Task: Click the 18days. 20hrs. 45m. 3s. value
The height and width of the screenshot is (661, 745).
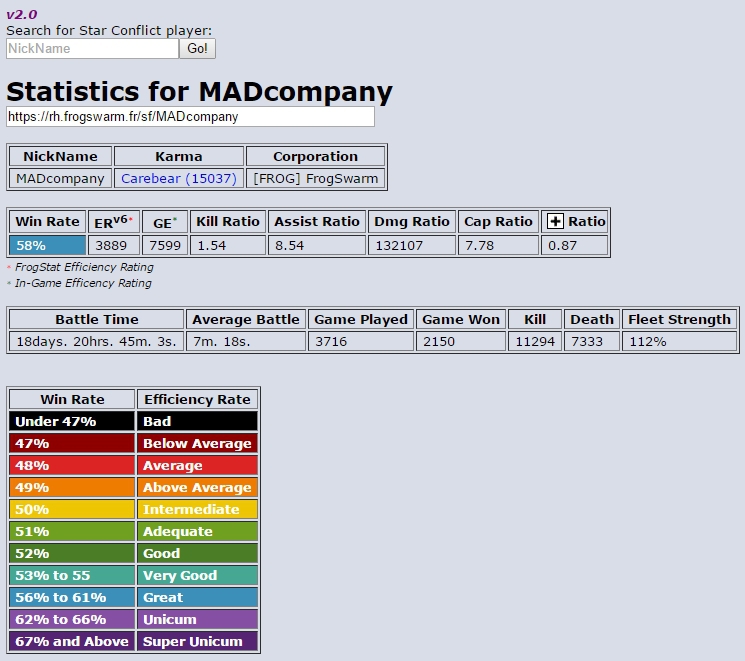Action: point(96,342)
